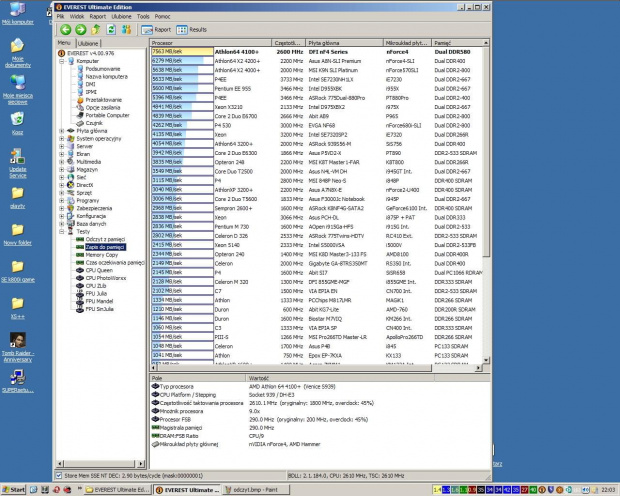Image resolution: width=620 pixels, height=496 pixels.
Task: Open the Ulubione menu
Action: tap(121, 17)
